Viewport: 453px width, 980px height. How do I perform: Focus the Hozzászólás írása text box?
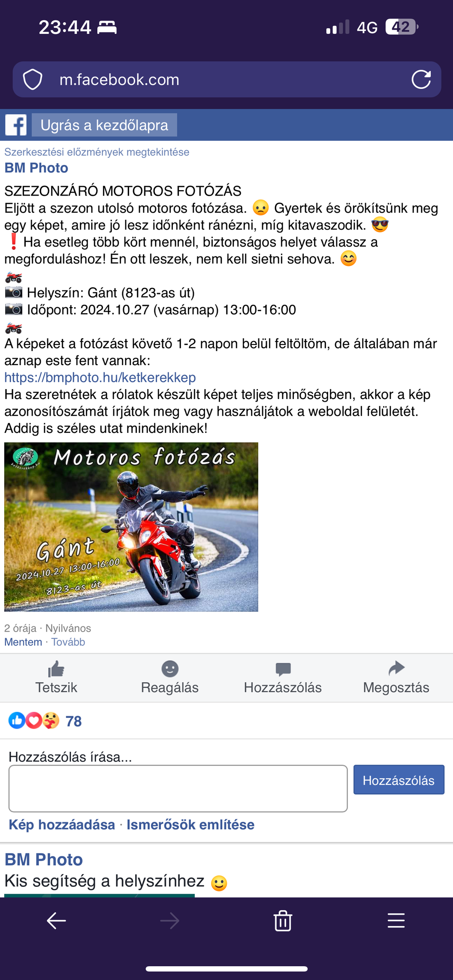tap(178, 789)
